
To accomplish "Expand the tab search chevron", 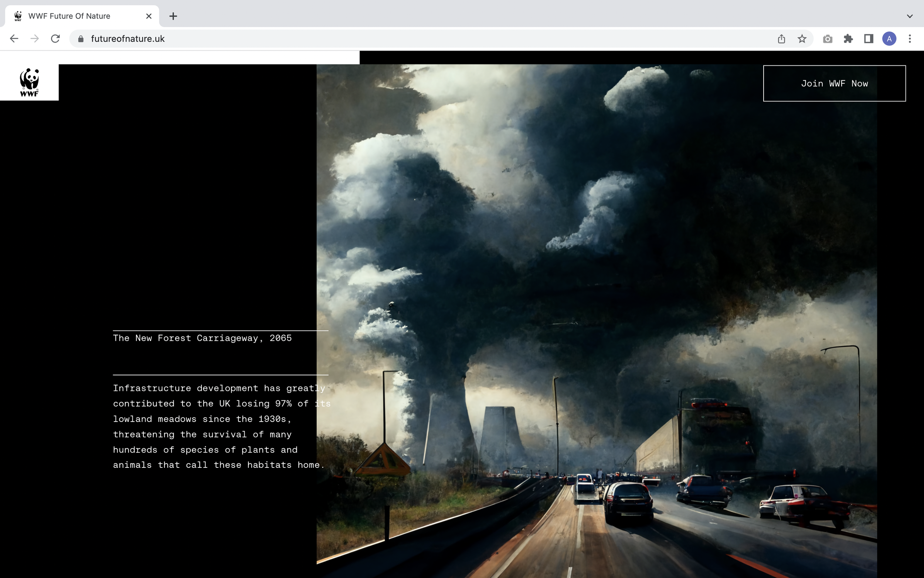I will (x=910, y=16).
